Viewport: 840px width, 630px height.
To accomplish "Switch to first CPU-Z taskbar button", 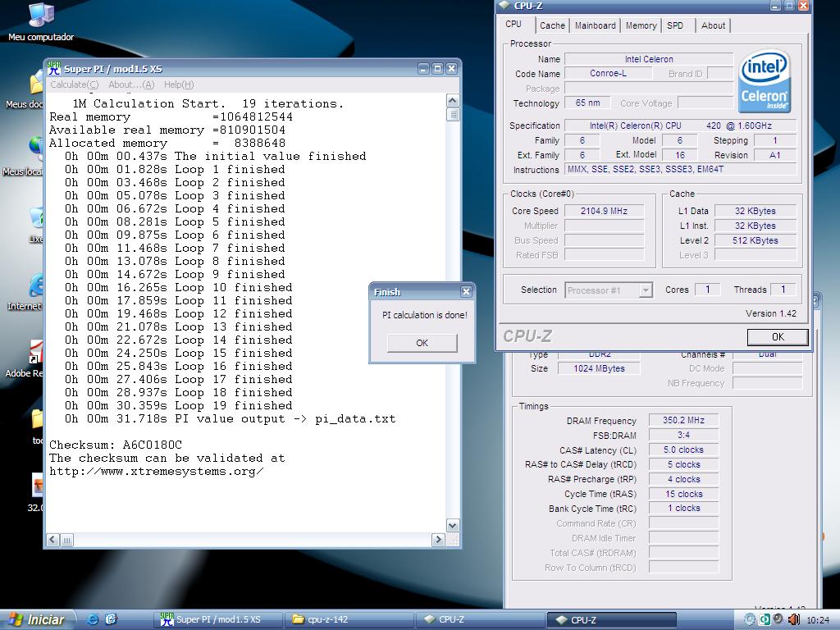I will [479, 620].
